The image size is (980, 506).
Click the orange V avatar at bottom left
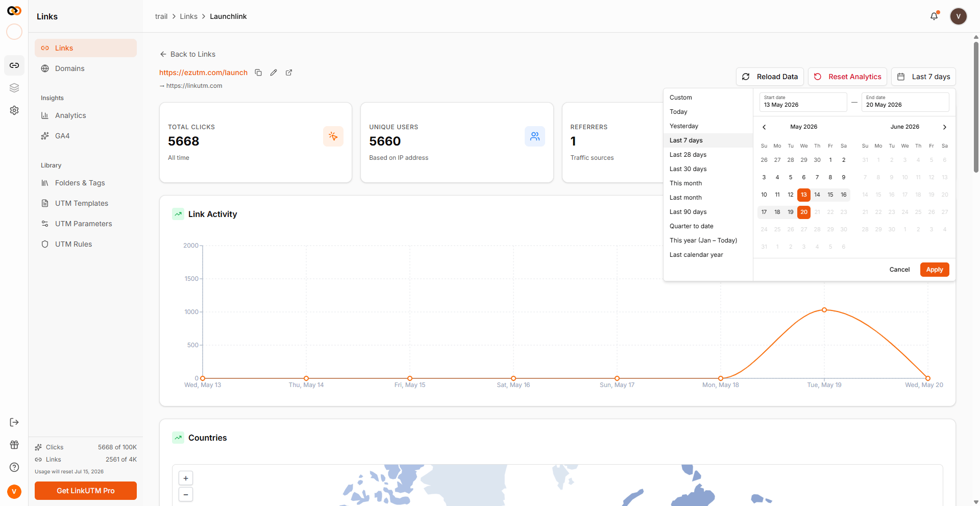tap(14, 492)
